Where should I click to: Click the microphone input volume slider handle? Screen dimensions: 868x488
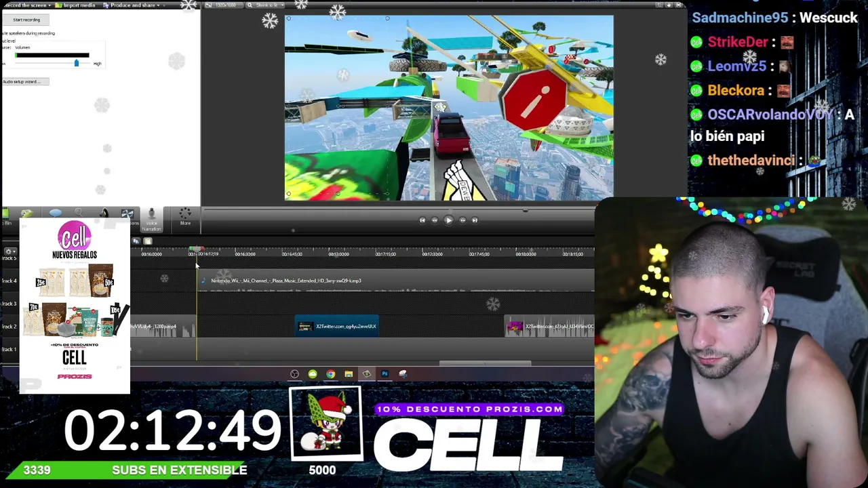77,62
